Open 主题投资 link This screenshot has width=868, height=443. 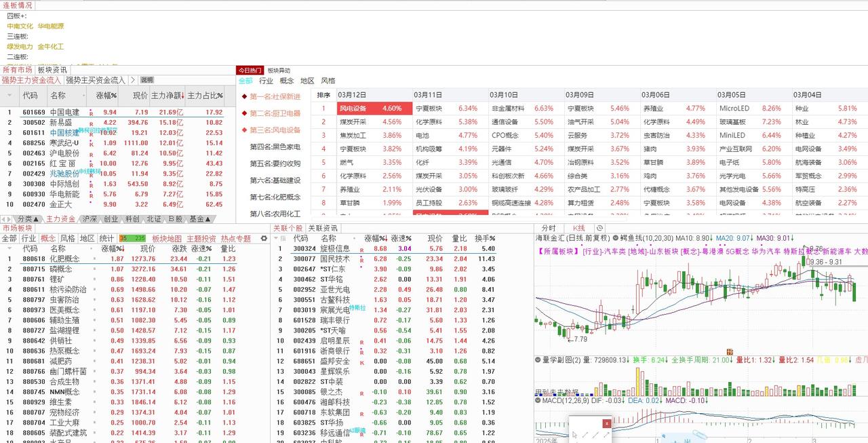coord(201,238)
